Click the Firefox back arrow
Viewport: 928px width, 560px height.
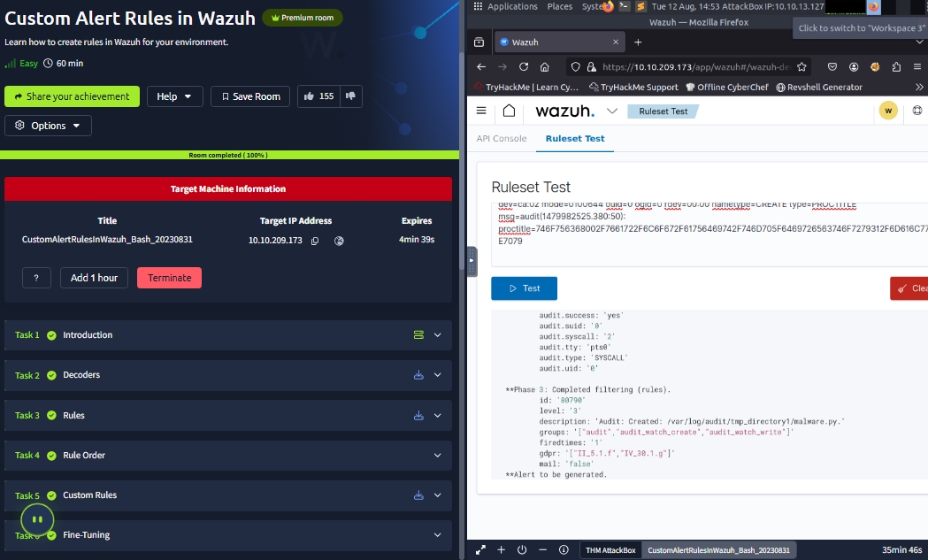coord(481,67)
